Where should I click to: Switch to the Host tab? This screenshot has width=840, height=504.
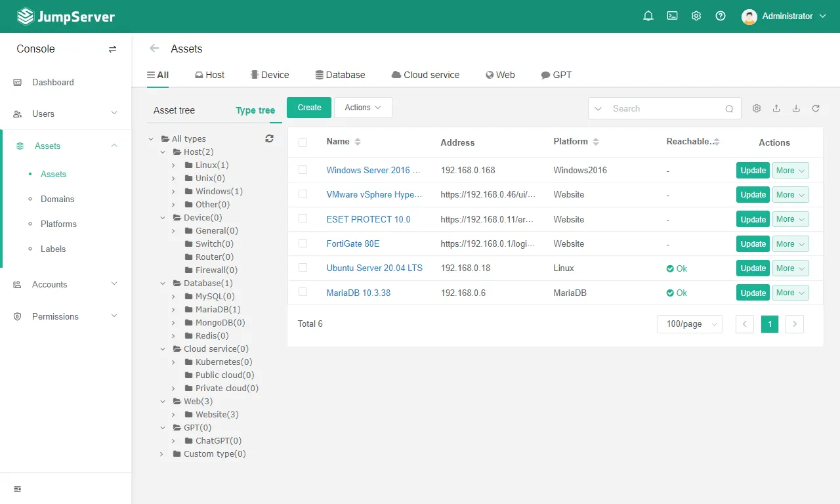click(x=209, y=75)
